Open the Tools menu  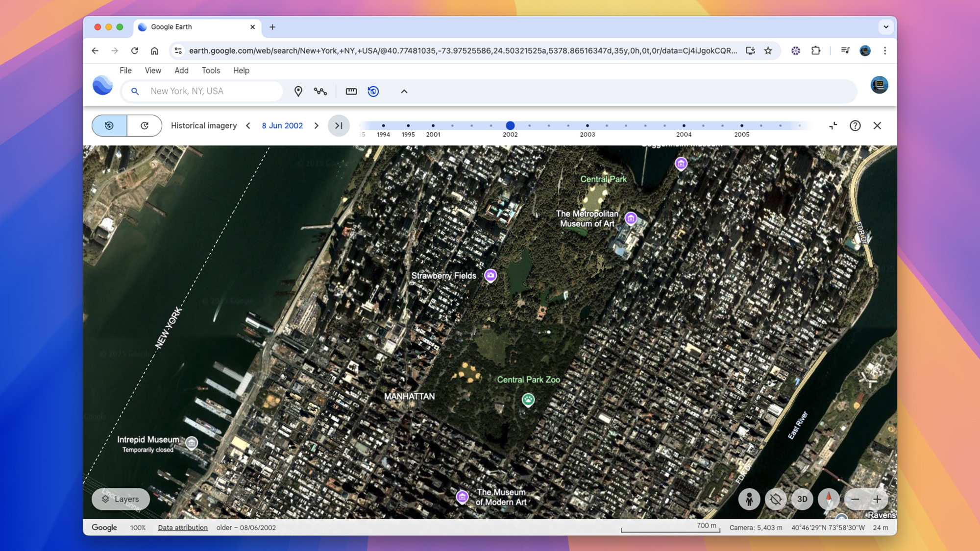click(211, 71)
